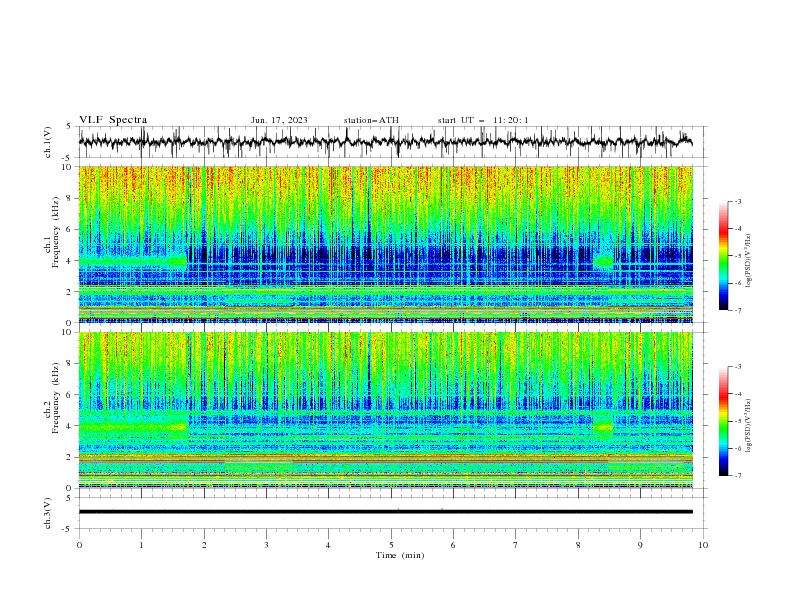Click the "2" minute tick on time axis

tap(204, 545)
